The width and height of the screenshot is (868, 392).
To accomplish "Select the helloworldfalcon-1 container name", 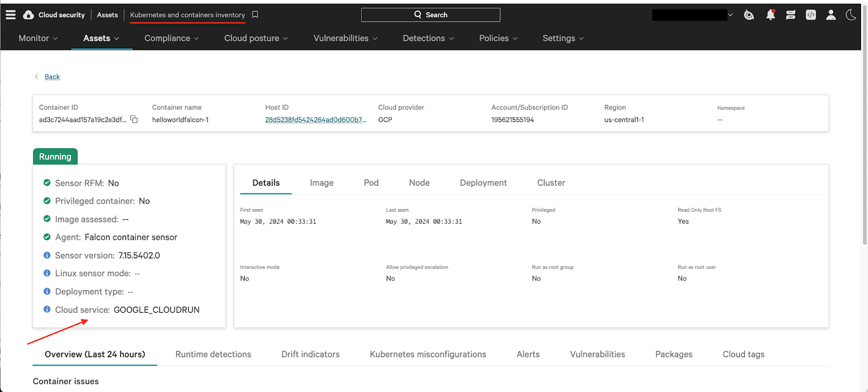I will (x=180, y=120).
